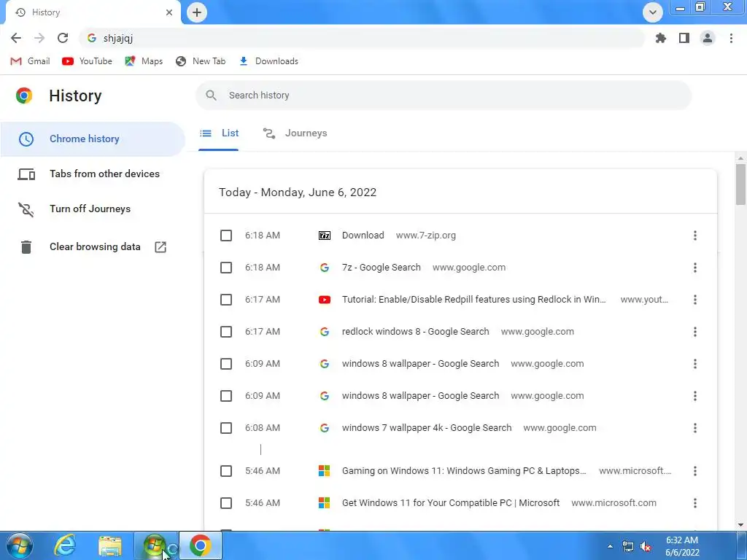The width and height of the screenshot is (747, 560).
Task: Reload the page with the refresh icon
Action: (x=63, y=38)
